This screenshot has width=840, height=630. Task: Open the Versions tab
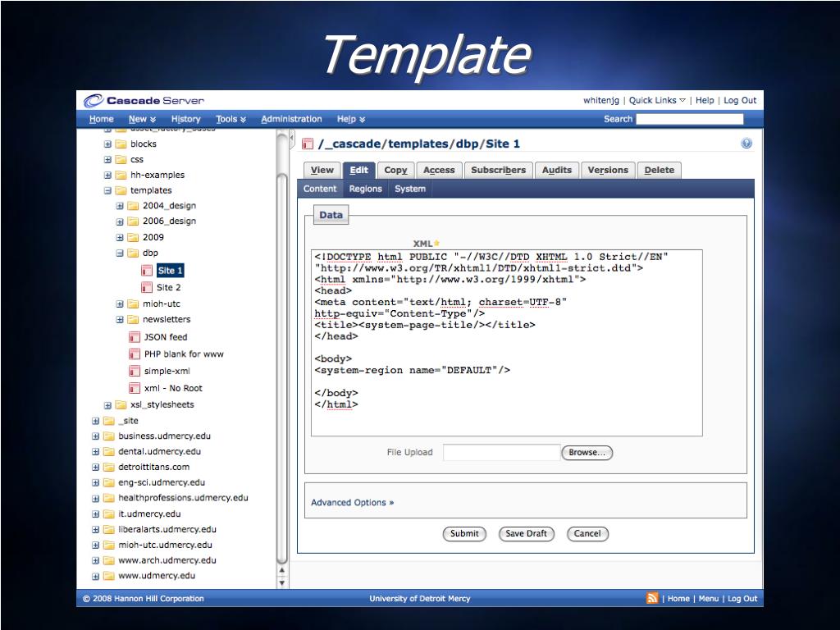pyautogui.click(x=608, y=170)
